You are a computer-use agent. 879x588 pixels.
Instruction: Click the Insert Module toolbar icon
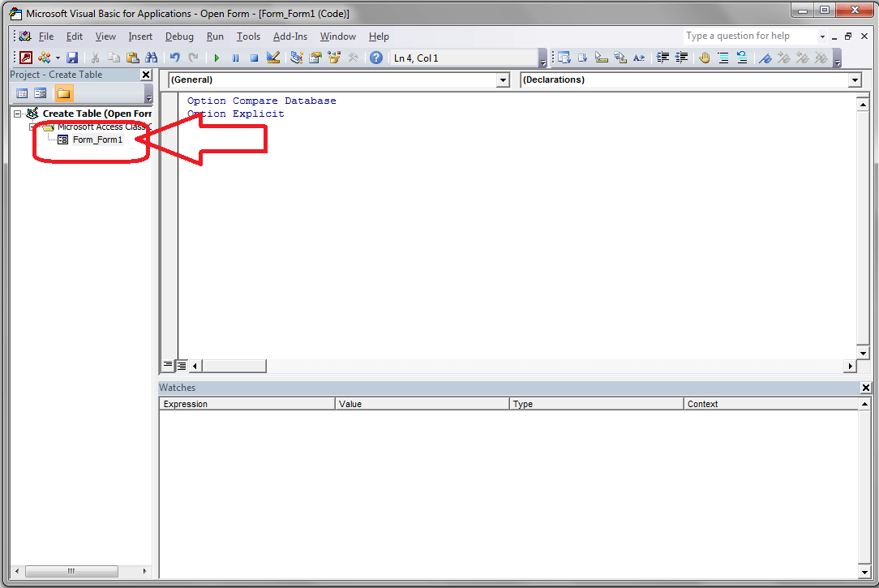click(44, 57)
